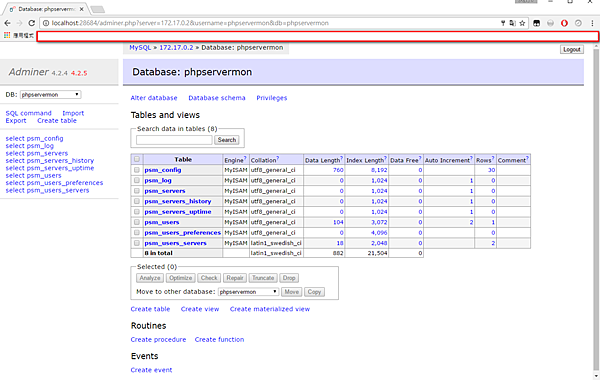The width and height of the screenshot is (600, 380).
Task: Check the psm_config row checkbox
Action: coord(137,170)
